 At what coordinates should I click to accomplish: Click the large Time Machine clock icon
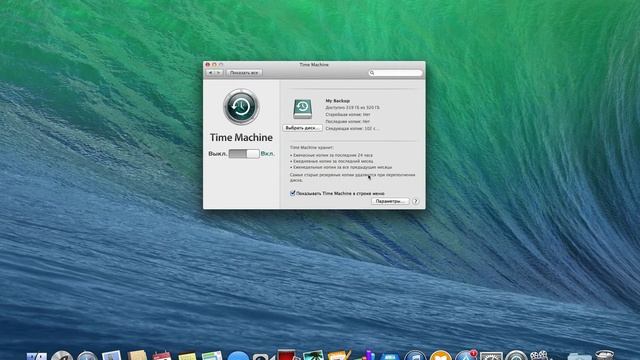[x=241, y=107]
